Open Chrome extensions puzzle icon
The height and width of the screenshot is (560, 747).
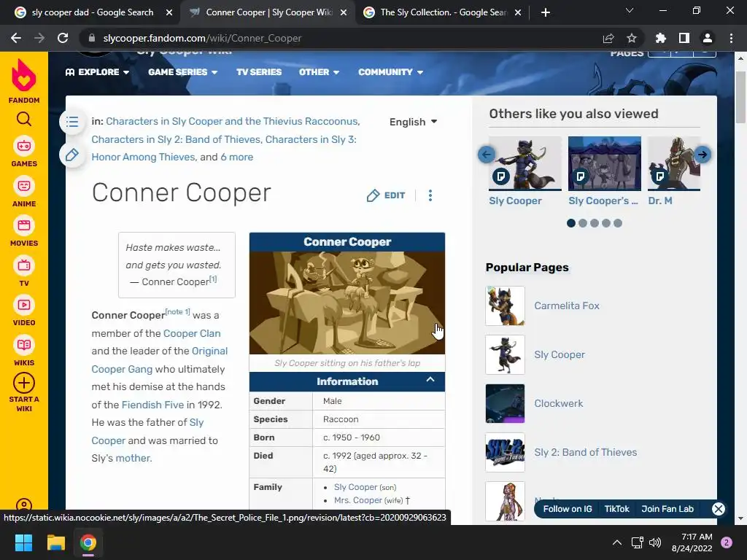click(x=661, y=38)
